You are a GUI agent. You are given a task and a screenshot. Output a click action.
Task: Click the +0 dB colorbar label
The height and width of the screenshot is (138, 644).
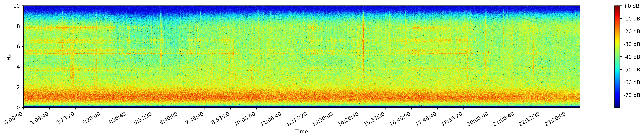631,6
